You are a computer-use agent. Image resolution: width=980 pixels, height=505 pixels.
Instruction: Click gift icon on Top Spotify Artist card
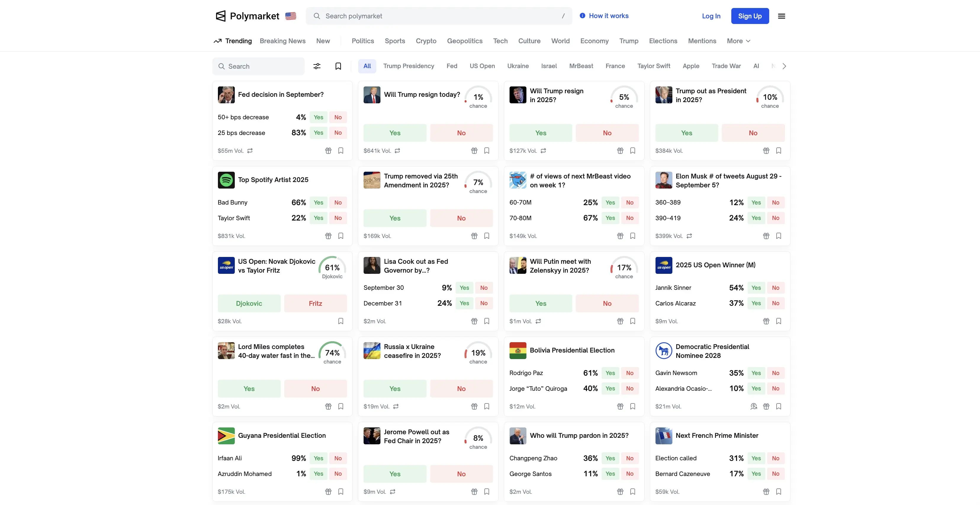coord(328,236)
